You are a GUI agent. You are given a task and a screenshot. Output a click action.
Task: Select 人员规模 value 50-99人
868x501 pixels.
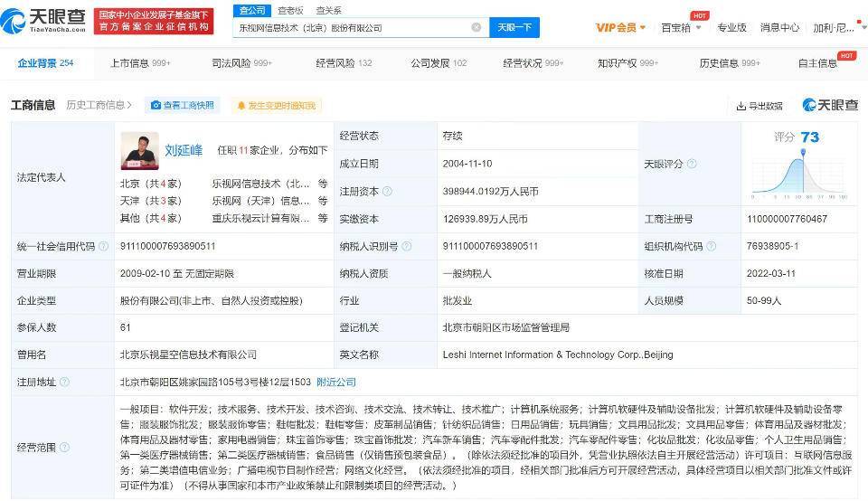tap(764, 300)
